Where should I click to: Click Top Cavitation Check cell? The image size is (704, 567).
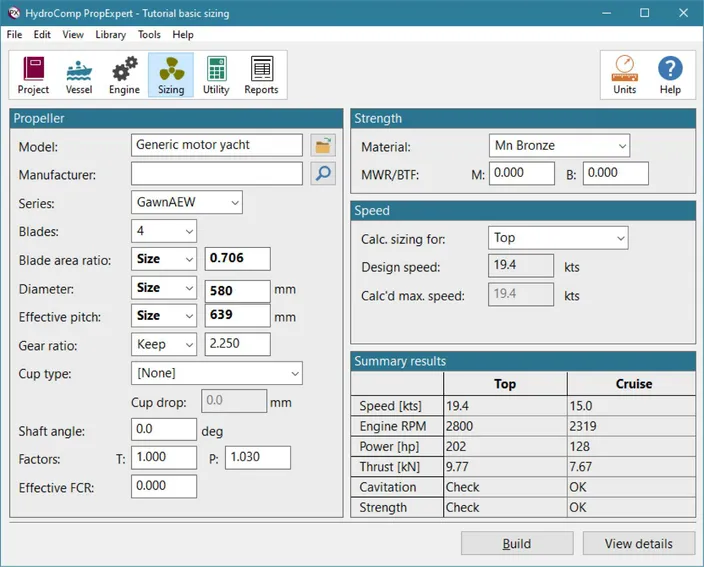tap(505, 487)
